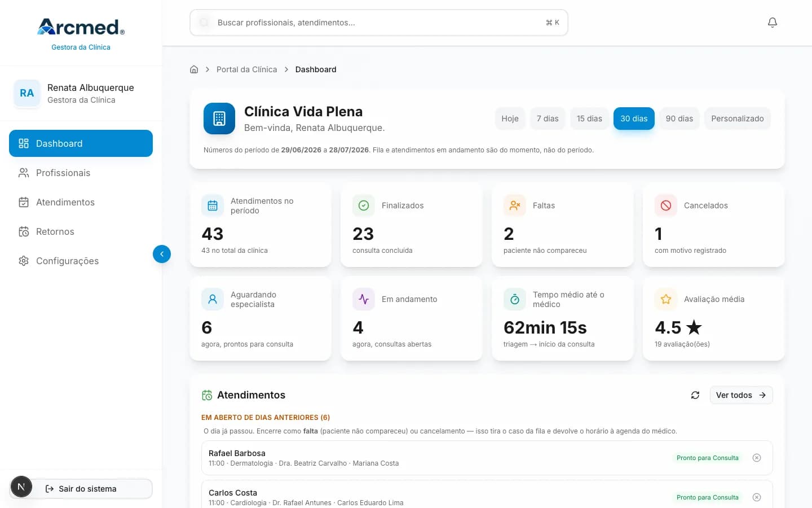Focus the Buscar profissionais search field

[379, 23]
